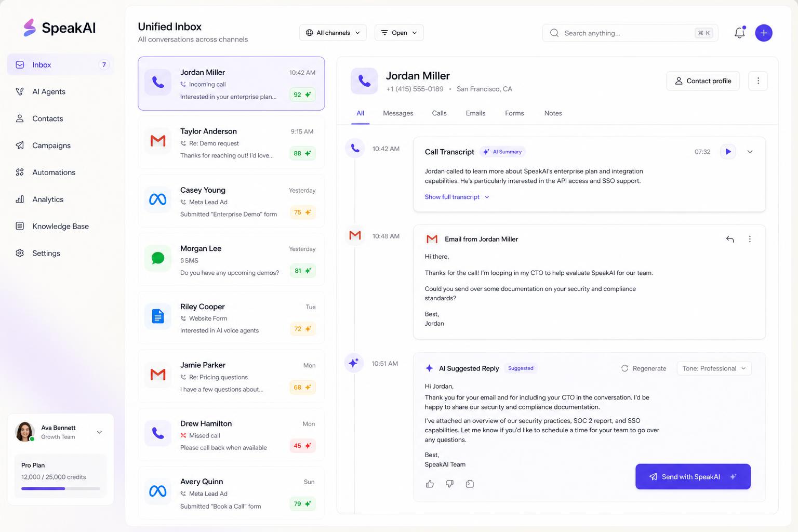The height and width of the screenshot is (532, 798).
Task: Switch to the Notes tab
Action: pos(553,113)
